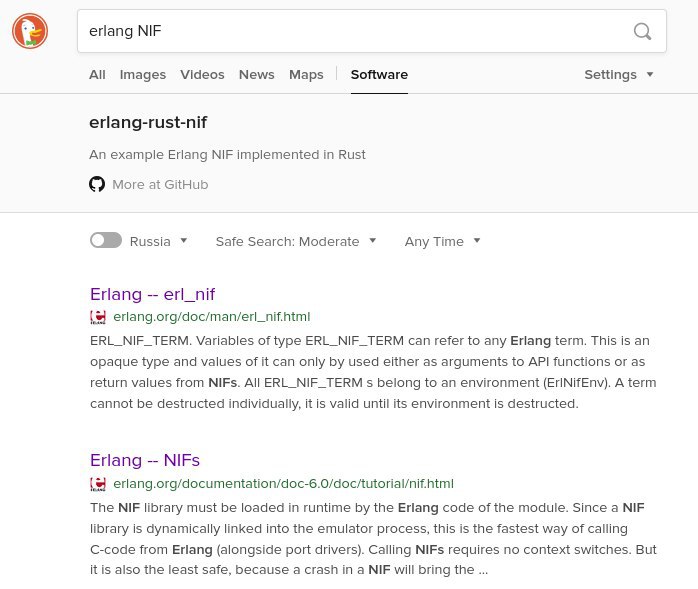Select the News tab
The image size is (698, 589).
coord(256,74)
